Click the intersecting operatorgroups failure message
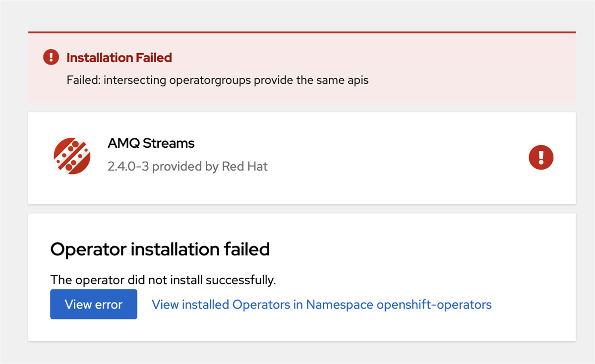This screenshot has height=364, width=595. pyautogui.click(x=218, y=80)
